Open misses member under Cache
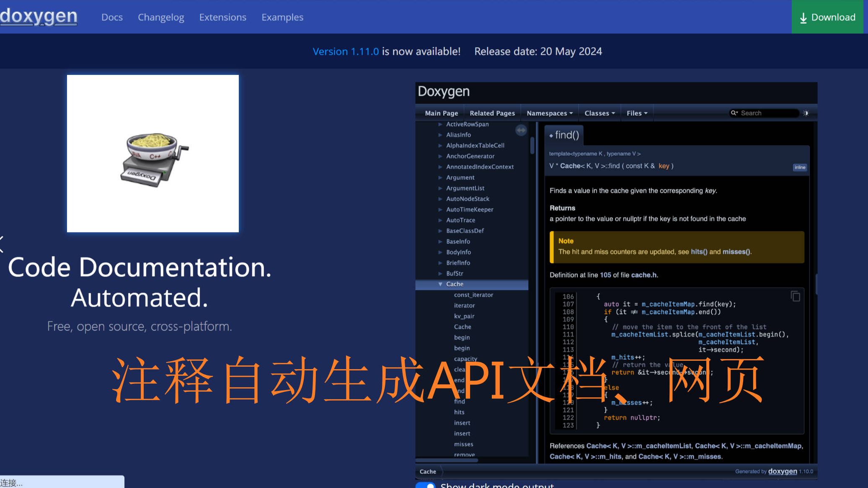The height and width of the screenshot is (488, 868). 463,444
